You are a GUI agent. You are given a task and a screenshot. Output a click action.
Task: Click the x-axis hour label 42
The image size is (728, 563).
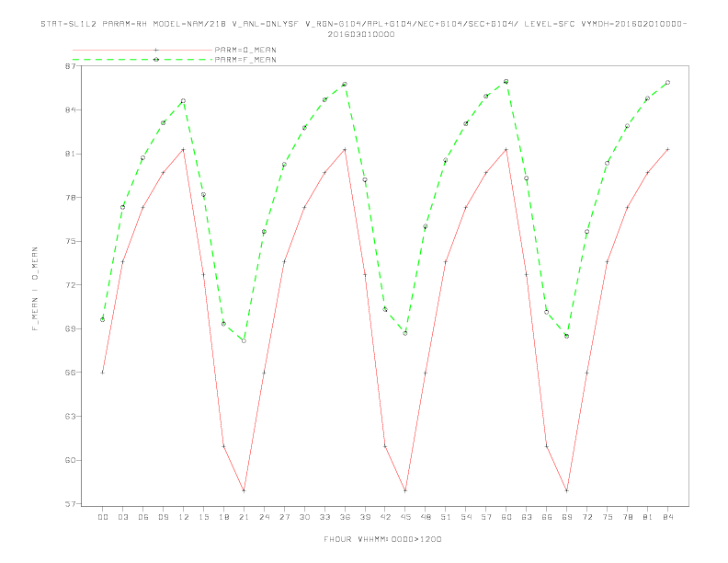[x=385, y=517]
